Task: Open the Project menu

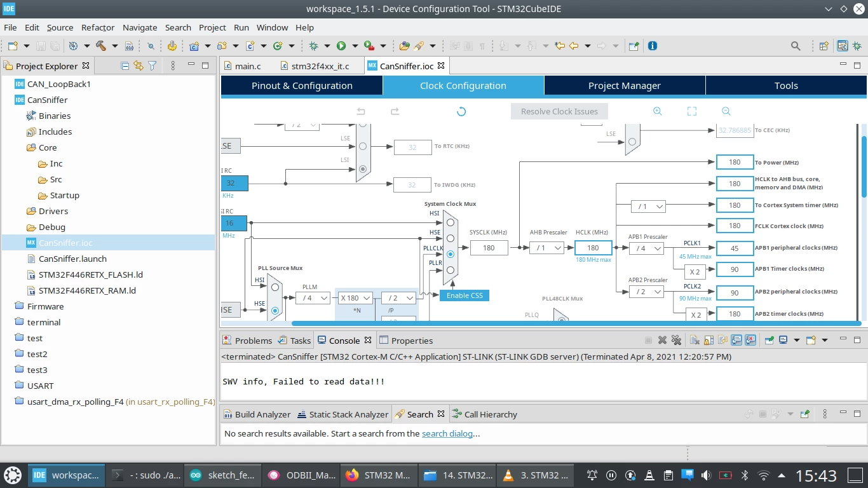Action: (x=212, y=27)
